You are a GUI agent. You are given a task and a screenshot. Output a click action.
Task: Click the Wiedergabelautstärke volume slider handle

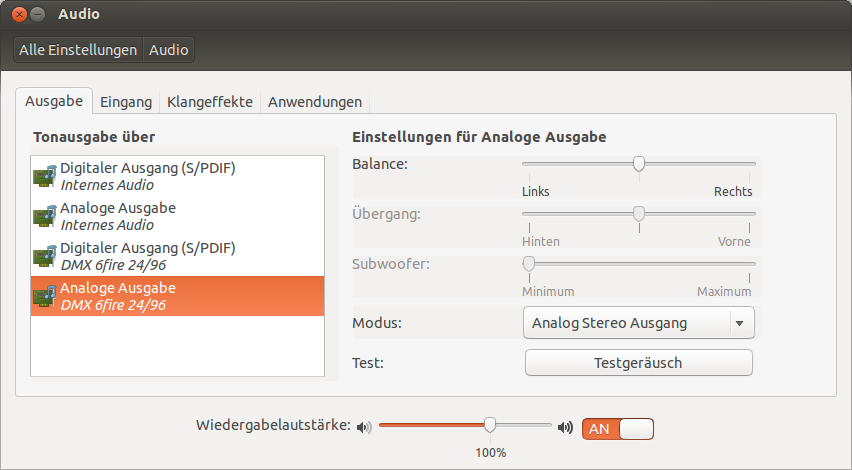pyautogui.click(x=490, y=425)
